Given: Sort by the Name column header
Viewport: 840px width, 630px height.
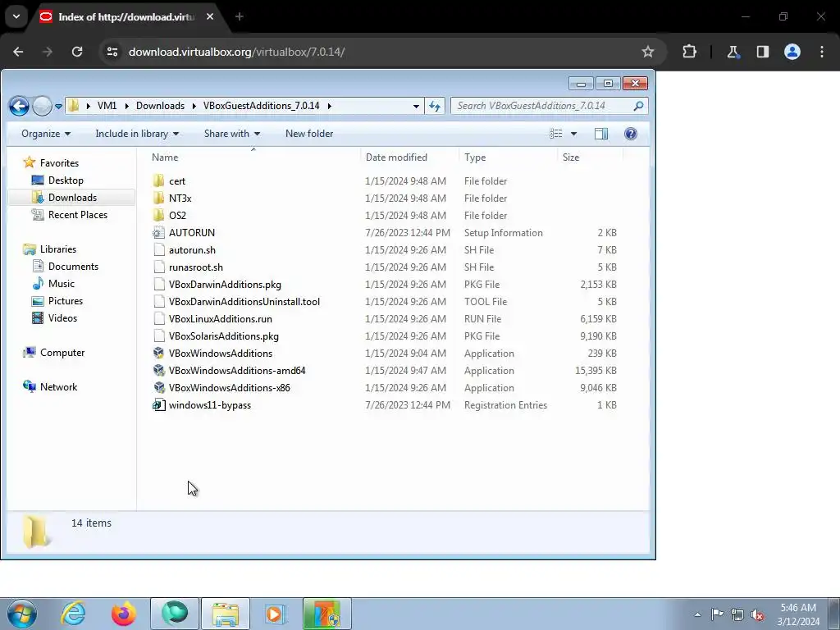Looking at the screenshot, I should click(x=165, y=157).
